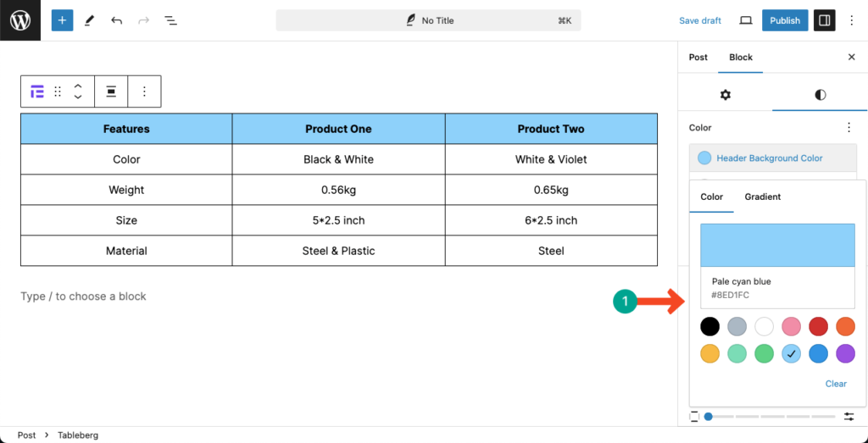
Task: Click Type / to choose a block
Action: coord(84,296)
